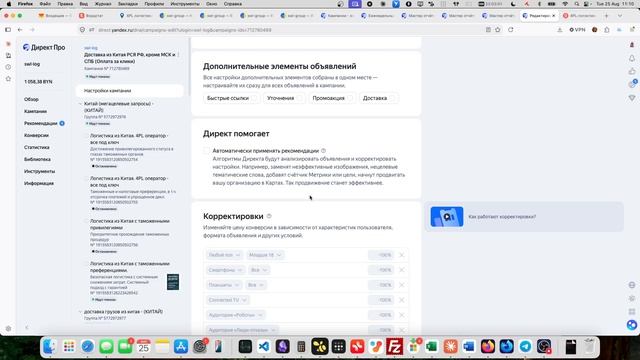Click the Рекомендации notification badge
The image size is (640, 360).
[x=62, y=123]
